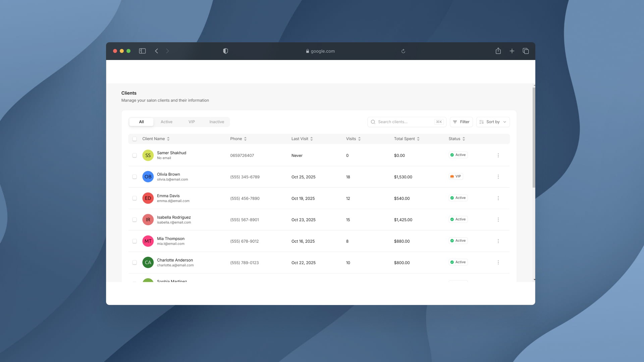Click the Filter button

tap(461, 122)
